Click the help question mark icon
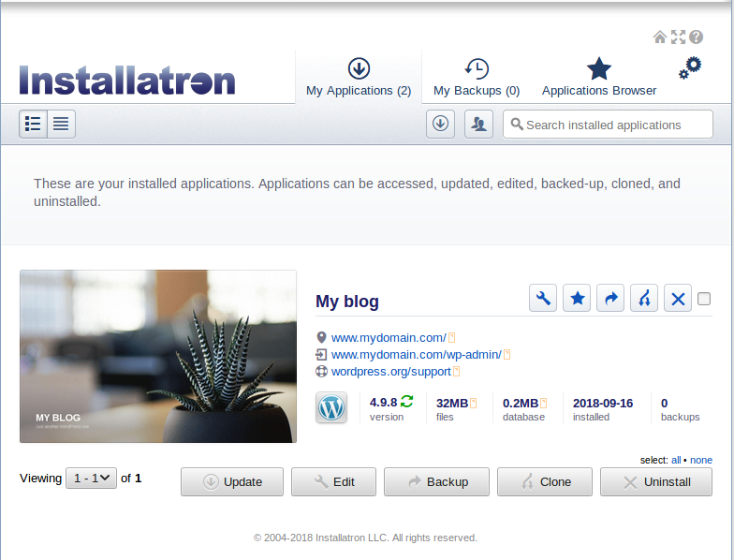734x560 pixels. pos(696,37)
